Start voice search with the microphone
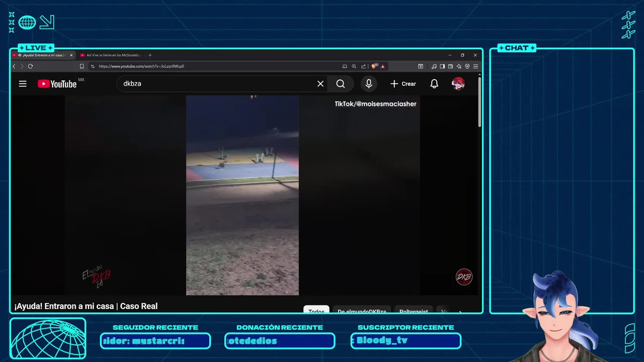 (x=369, y=84)
